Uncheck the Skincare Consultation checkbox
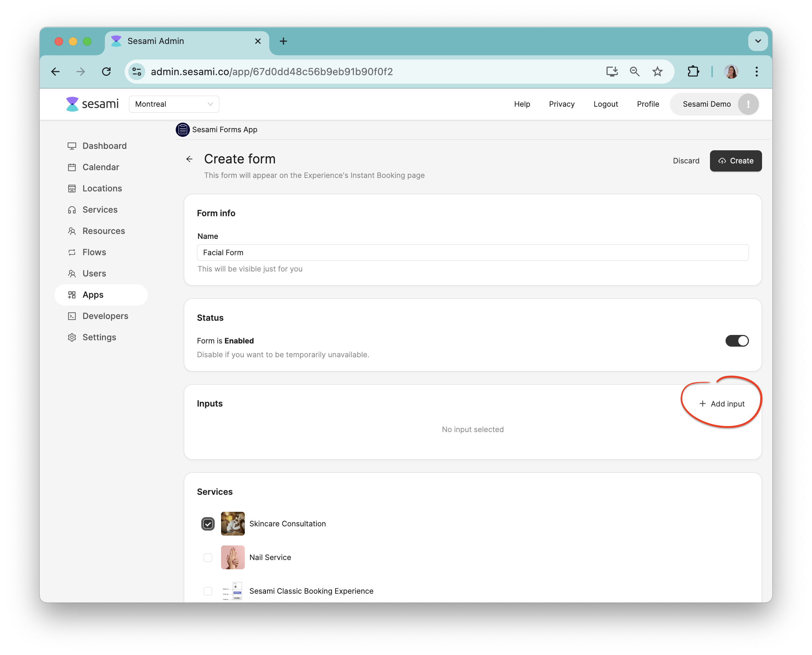Viewport: 812px width, 655px height. click(x=208, y=524)
